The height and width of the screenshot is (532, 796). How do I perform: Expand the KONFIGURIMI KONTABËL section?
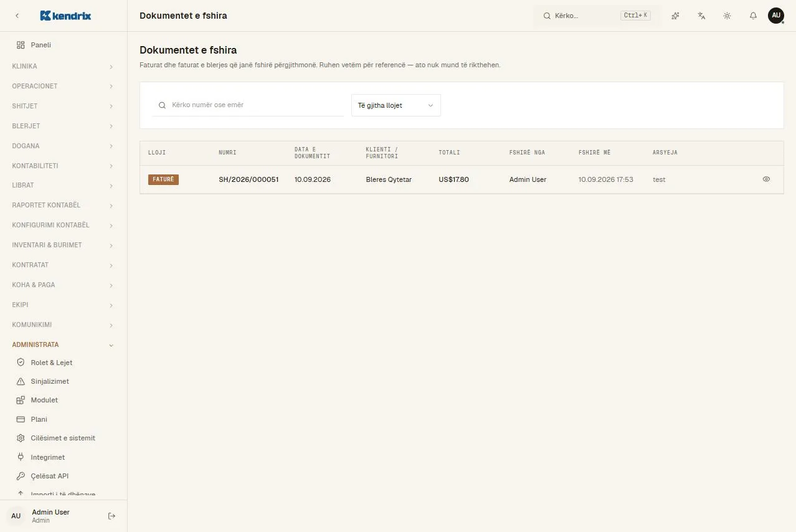64,225
